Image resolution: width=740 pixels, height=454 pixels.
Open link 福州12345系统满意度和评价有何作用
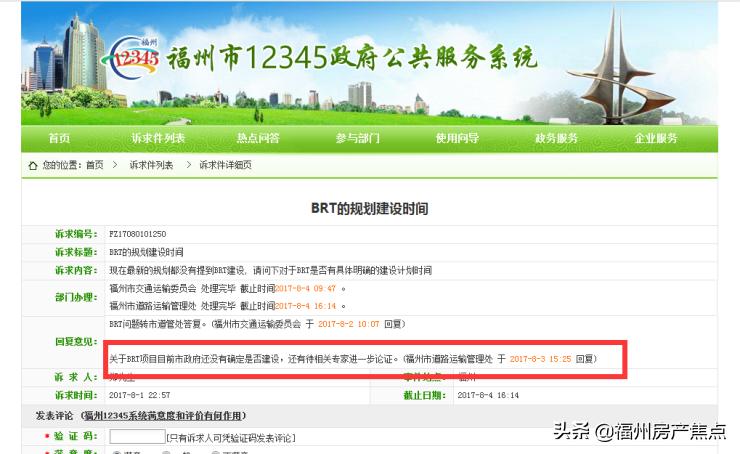pyautogui.click(x=163, y=416)
